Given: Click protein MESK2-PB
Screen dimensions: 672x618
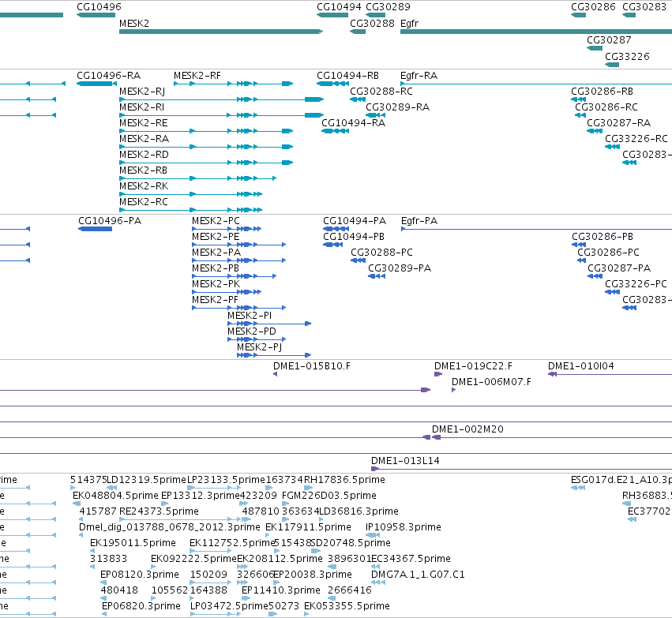Looking at the screenshot, I should coord(215,268).
